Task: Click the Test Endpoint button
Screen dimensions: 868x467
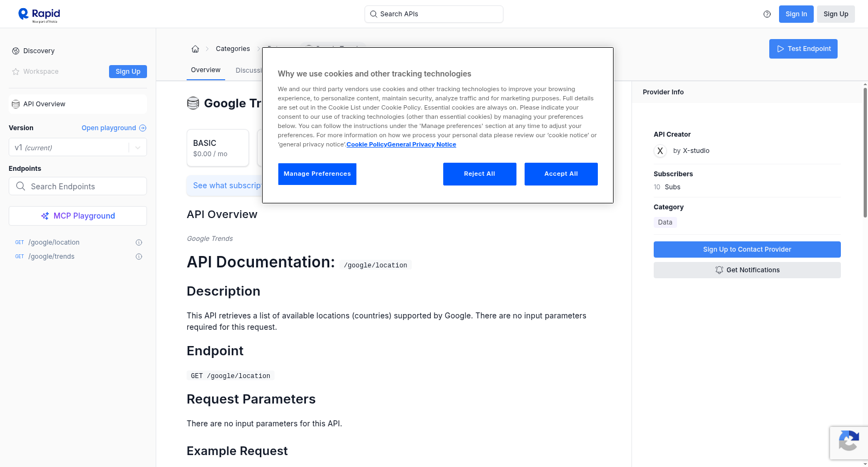Action: pyautogui.click(x=803, y=49)
